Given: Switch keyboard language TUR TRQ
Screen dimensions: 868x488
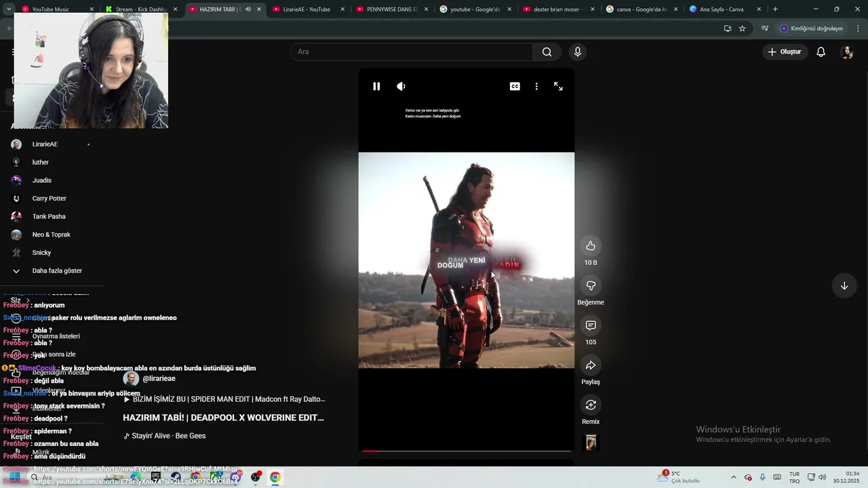Looking at the screenshot, I should (794, 477).
